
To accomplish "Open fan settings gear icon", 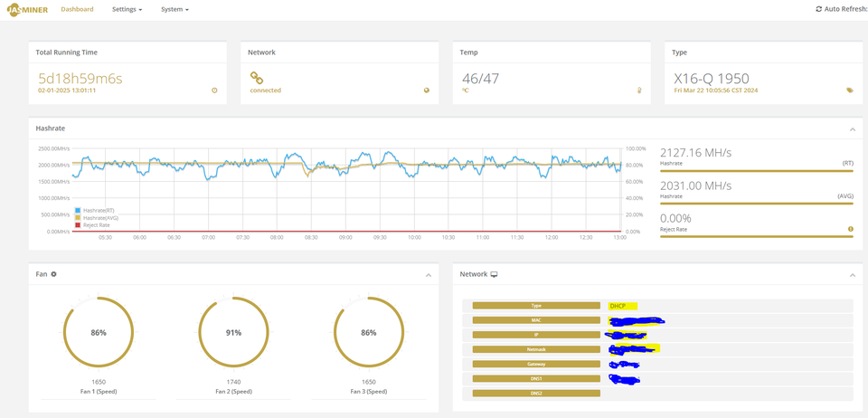I will click(53, 274).
